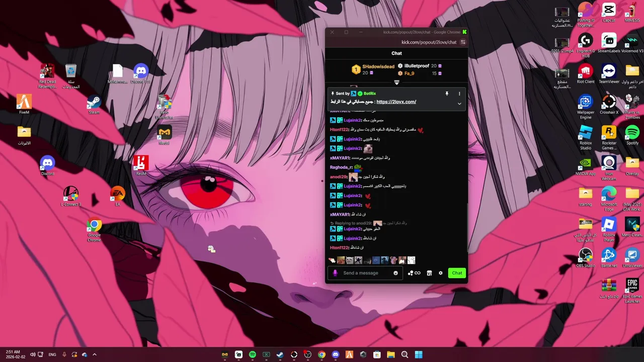Toggle the tray microphone icon
This screenshot has width=644, height=362.
click(64, 354)
